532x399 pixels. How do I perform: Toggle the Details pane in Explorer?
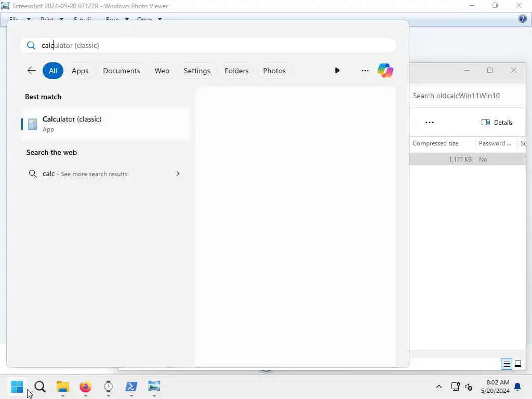point(497,123)
